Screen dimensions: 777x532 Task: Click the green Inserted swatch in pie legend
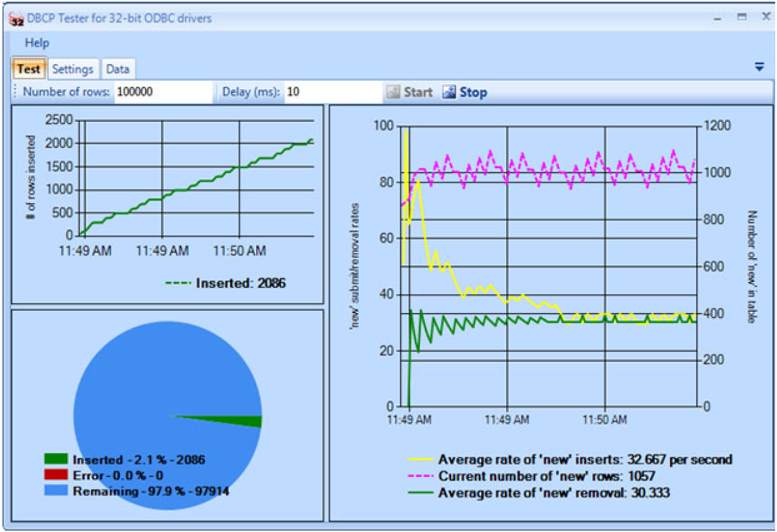click(56, 459)
